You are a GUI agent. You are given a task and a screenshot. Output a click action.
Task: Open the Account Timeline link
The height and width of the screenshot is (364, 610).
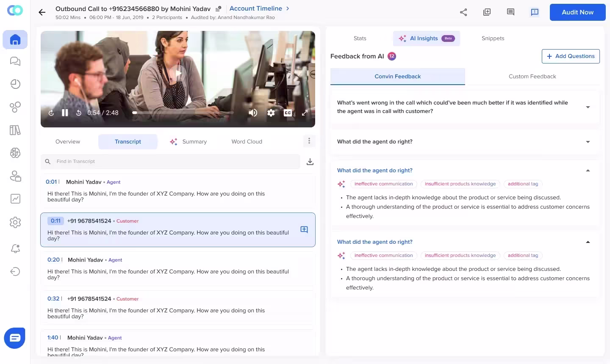(x=256, y=8)
